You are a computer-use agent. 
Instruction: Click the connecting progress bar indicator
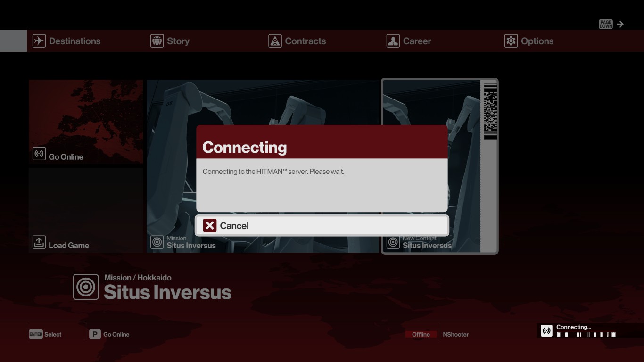coord(586,335)
